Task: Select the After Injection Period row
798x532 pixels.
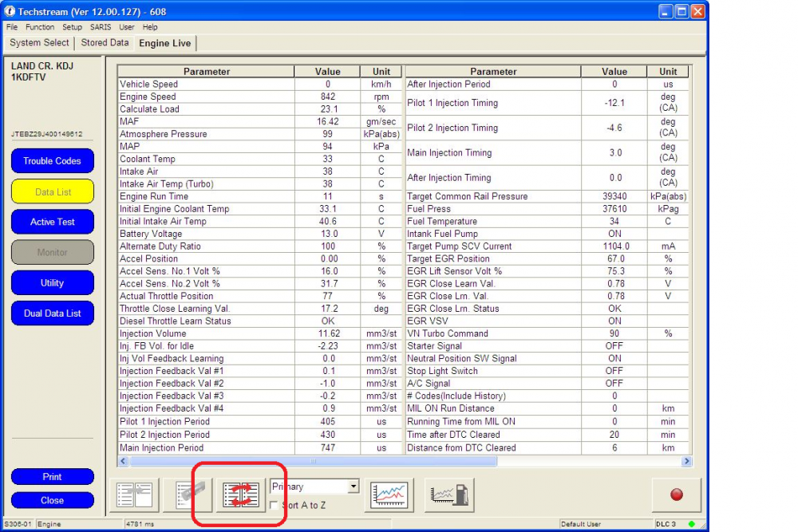Action: 547,84
